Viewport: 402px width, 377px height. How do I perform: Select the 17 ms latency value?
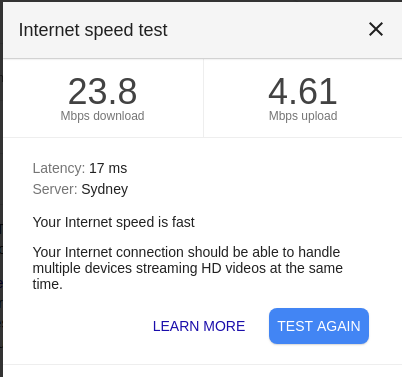(108, 168)
